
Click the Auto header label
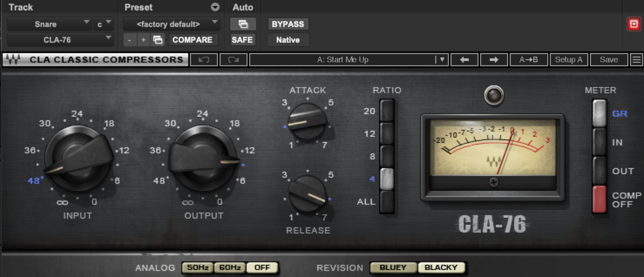click(x=243, y=8)
